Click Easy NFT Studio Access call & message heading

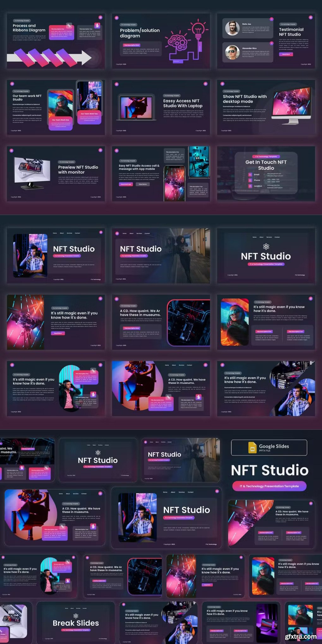139,167
